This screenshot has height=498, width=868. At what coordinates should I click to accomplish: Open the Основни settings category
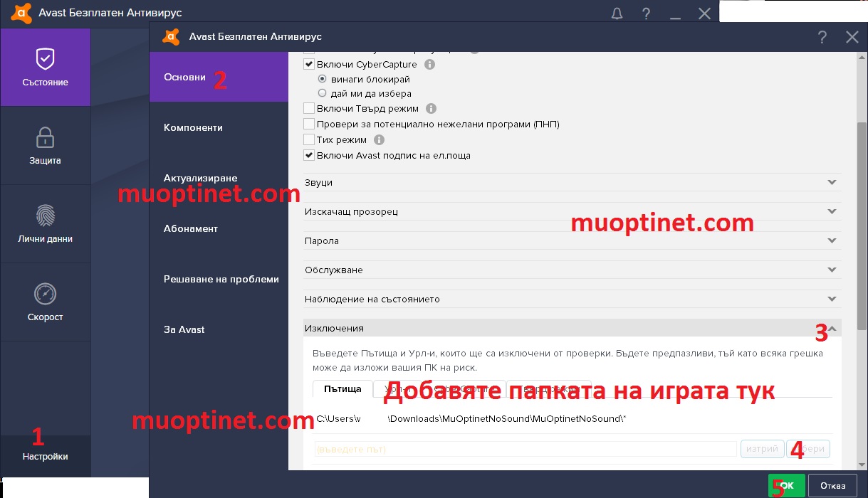(x=219, y=77)
